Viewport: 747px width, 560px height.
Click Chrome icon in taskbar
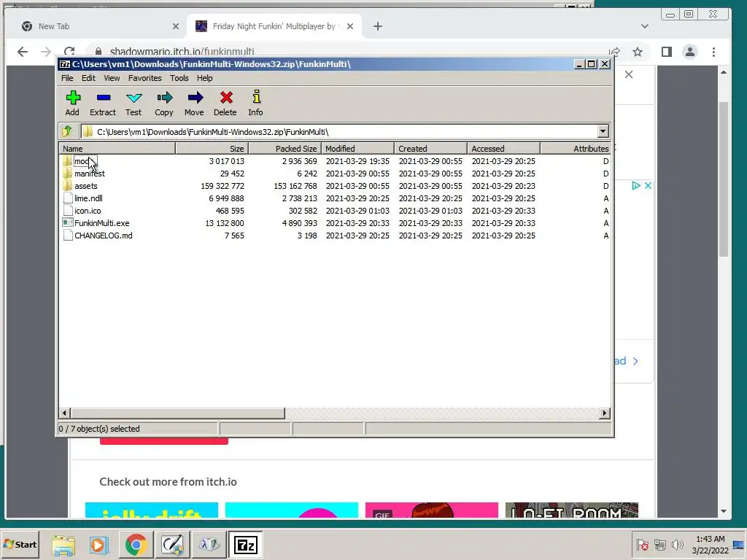pos(136,545)
